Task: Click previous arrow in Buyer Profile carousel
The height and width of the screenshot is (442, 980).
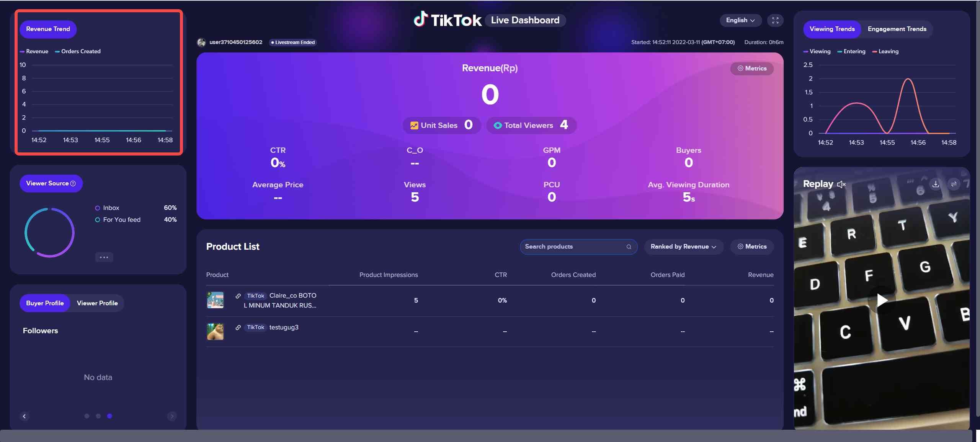Action: click(24, 416)
